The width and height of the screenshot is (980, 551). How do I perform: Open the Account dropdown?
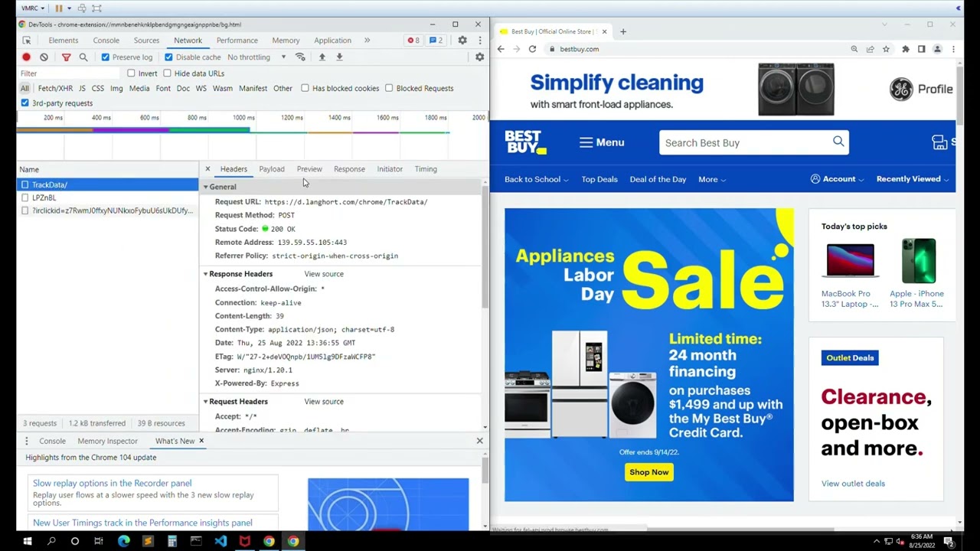837,179
